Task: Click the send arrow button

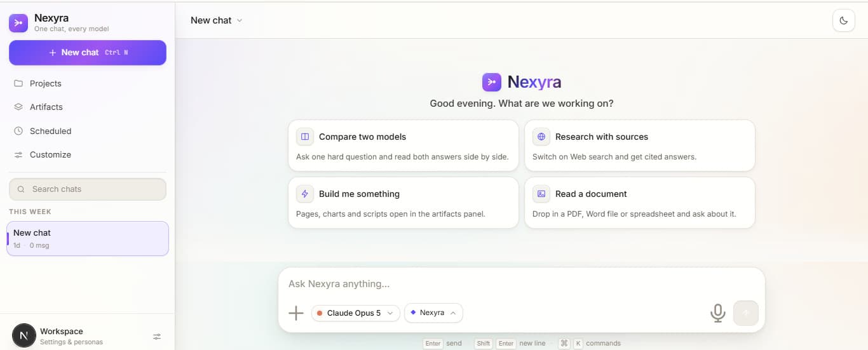Action: pos(746,313)
